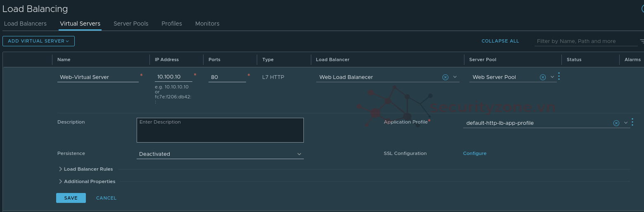Click Collapse All link
644x212 pixels.
pyautogui.click(x=500, y=41)
